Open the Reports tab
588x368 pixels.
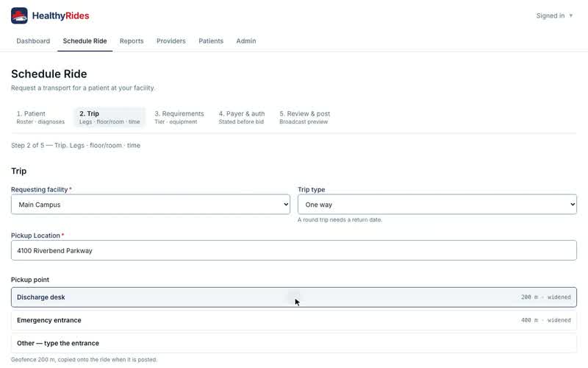tap(132, 41)
